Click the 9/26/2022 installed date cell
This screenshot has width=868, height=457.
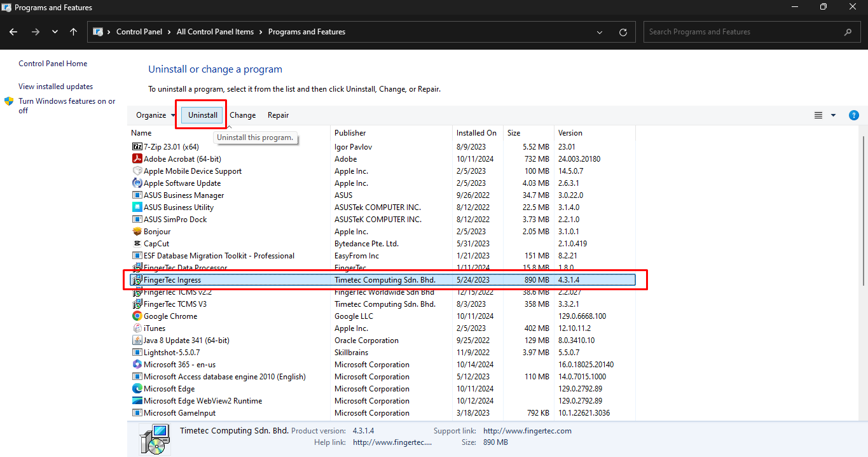(x=473, y=195)
